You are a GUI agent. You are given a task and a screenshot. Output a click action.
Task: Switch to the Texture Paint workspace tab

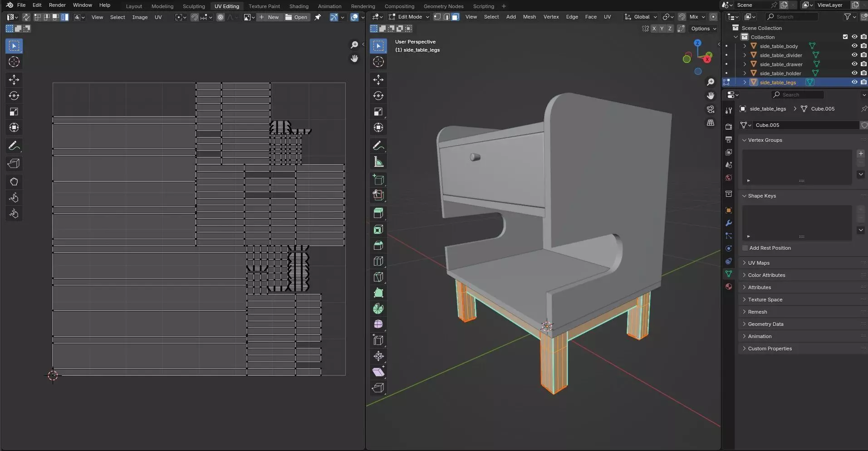(264, 6)
